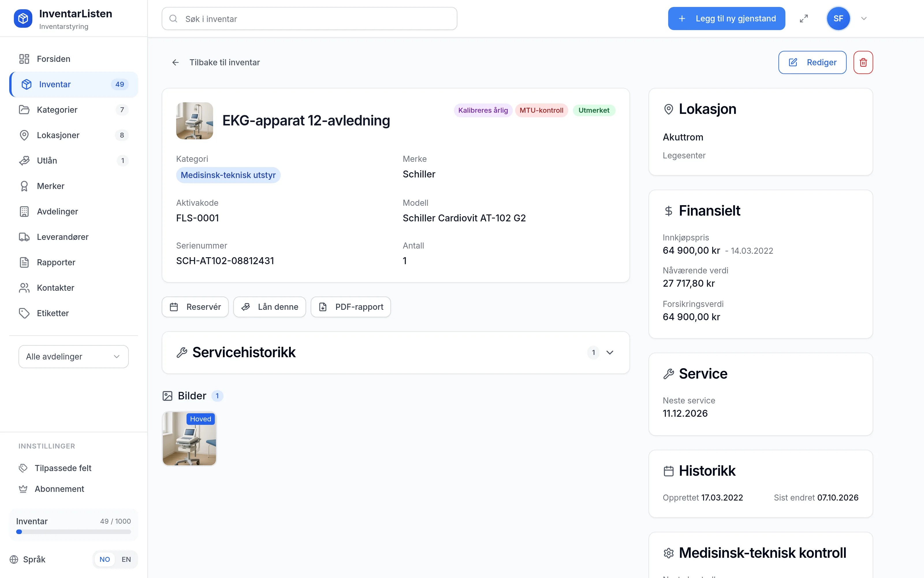Click the Akuttrom location text

pyautogui.click(x=683, y=137)
